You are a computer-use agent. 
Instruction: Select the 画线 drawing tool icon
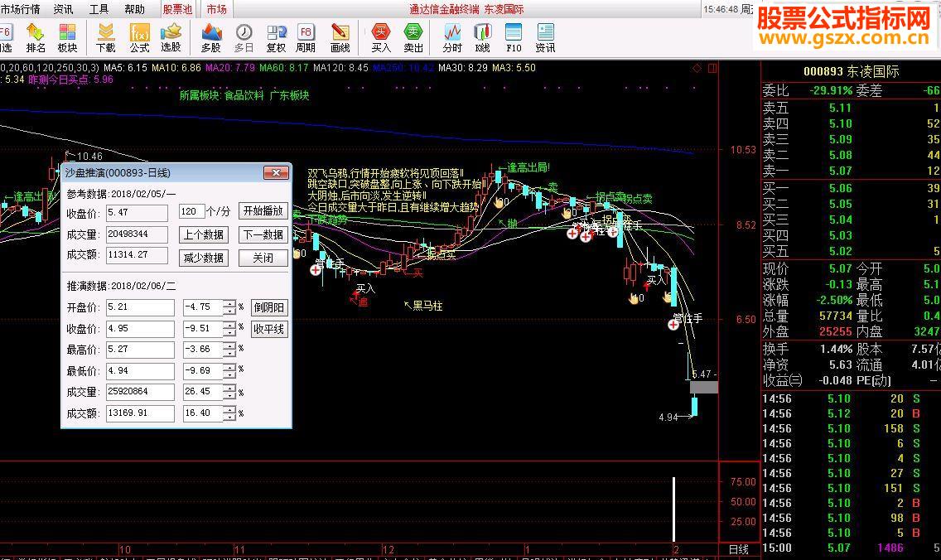coord(340,38)
